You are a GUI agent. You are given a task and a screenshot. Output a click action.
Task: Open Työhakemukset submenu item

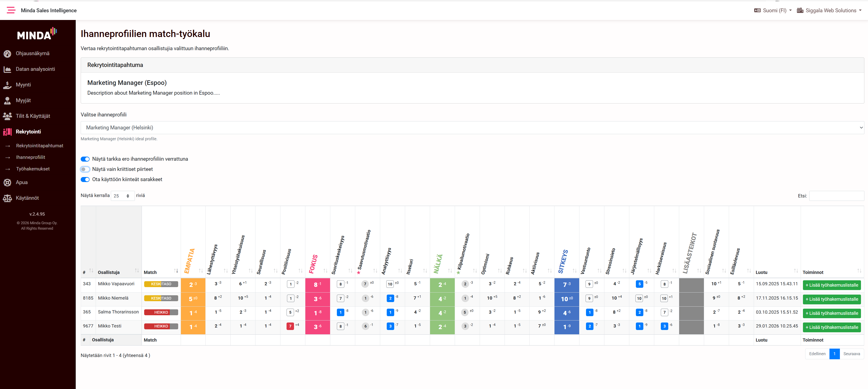(x=33, y=169)
